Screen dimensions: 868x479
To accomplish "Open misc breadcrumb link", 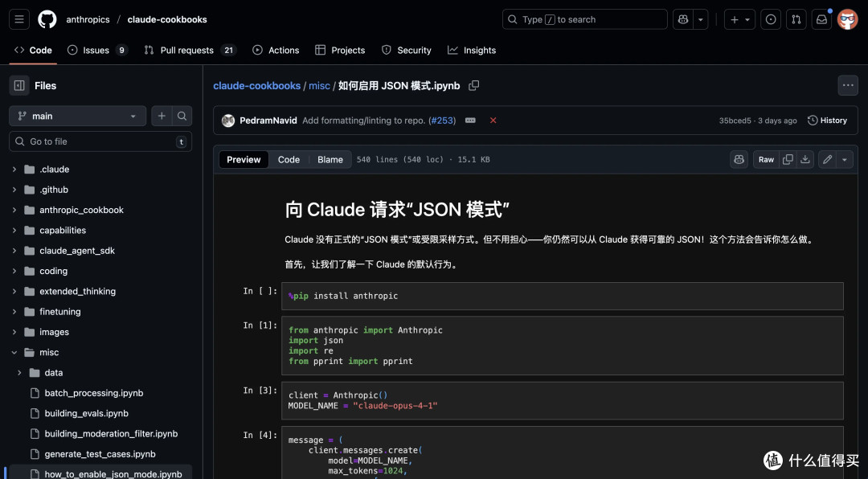I will [x=319, y=86].
